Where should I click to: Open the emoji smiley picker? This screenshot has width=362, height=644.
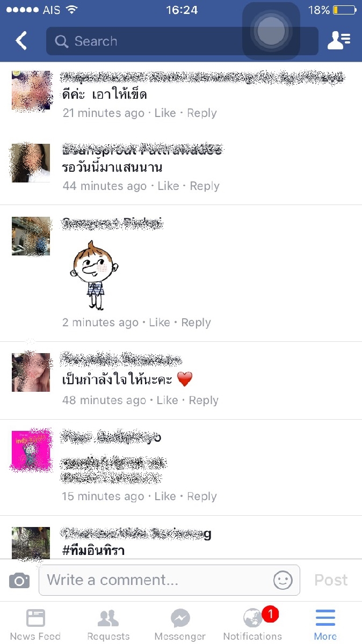pyautogui.click(x=283, y=580)
